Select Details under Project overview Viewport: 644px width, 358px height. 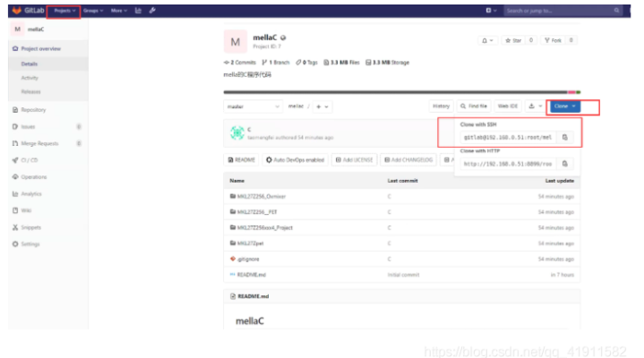(x=30, y=64)
